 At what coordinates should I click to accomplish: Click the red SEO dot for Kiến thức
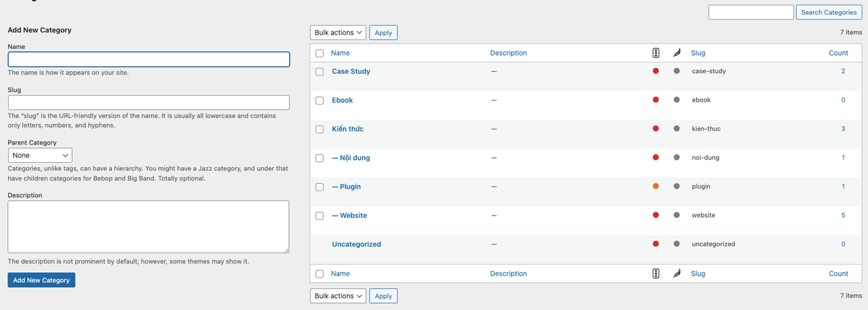(x=656, y=129)
